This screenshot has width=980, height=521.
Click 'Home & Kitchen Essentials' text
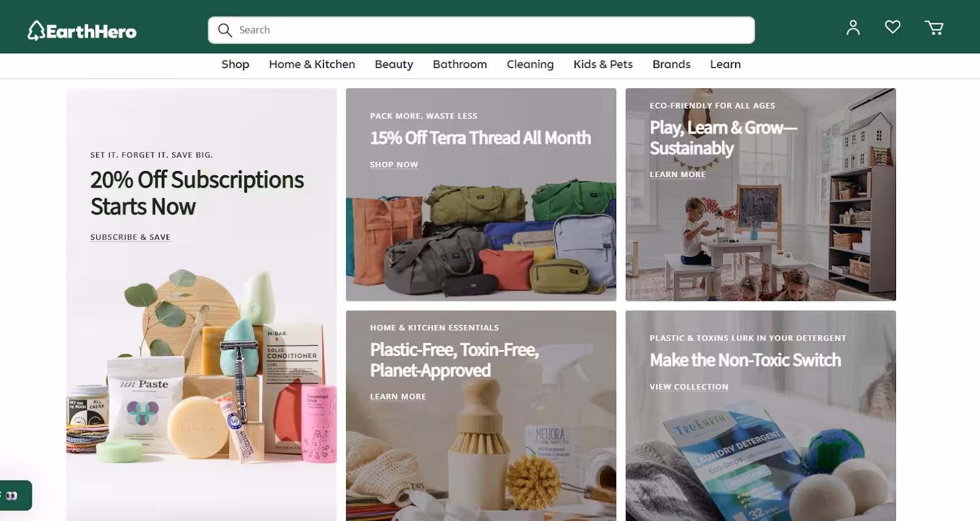tap(434, 328)
